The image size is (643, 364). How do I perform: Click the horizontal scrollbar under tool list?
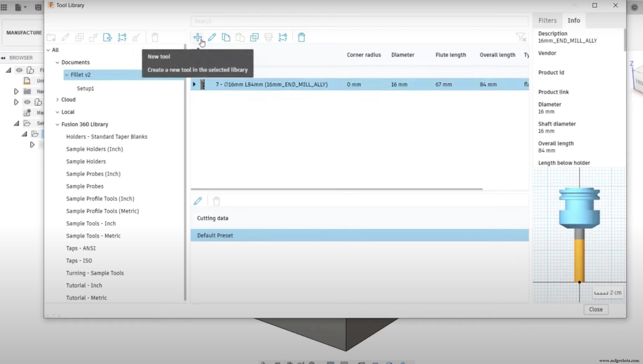336,189
